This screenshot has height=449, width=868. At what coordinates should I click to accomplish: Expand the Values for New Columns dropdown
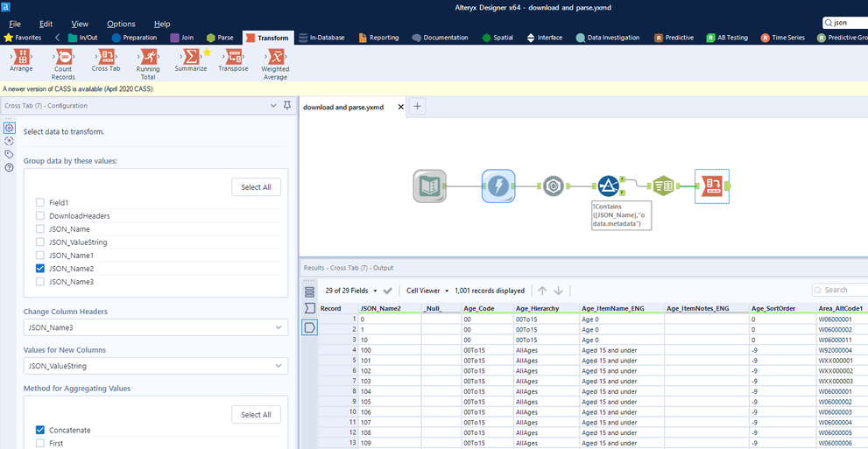click(x=155, y=367)
